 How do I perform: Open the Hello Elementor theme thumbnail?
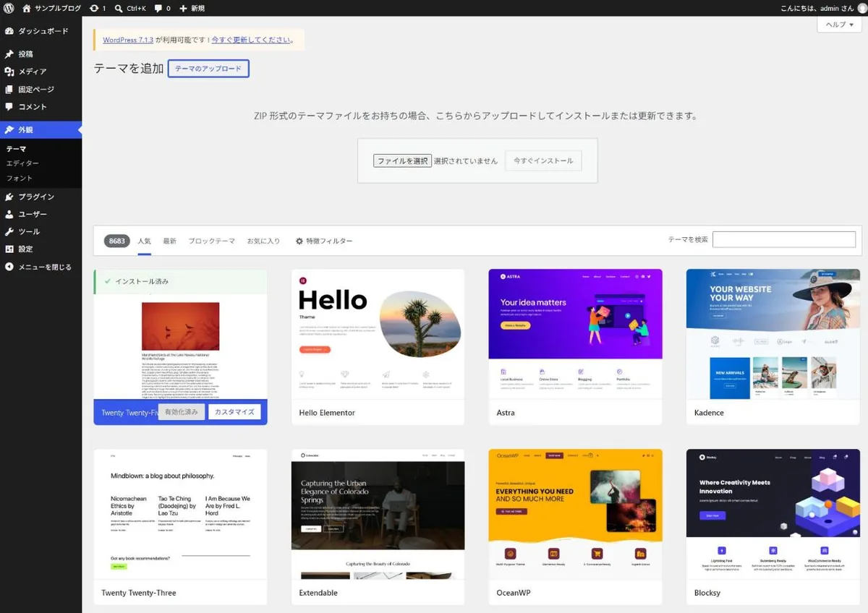pyautogui.click(x=378, y=334)
